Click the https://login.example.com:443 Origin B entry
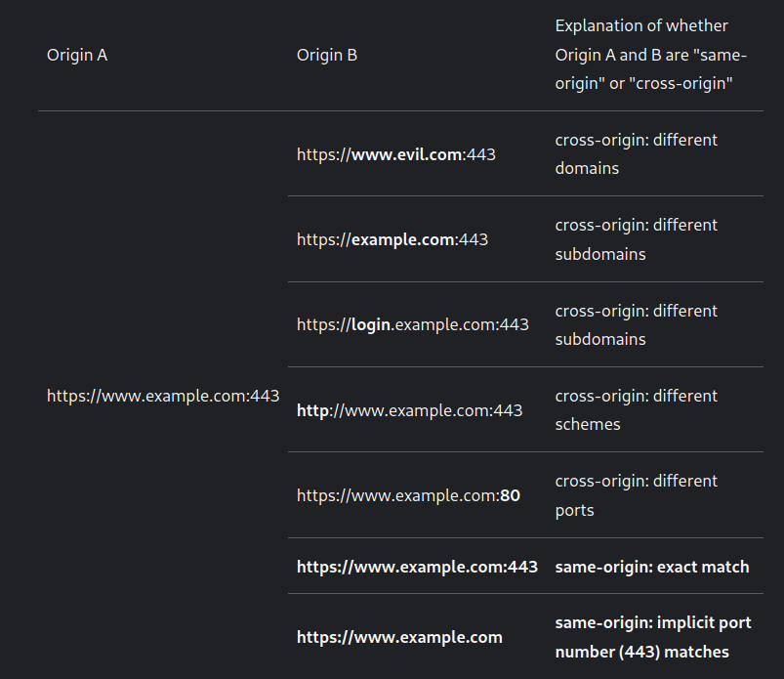The height and width of the screenshot is (679, 784). (413, 324)
